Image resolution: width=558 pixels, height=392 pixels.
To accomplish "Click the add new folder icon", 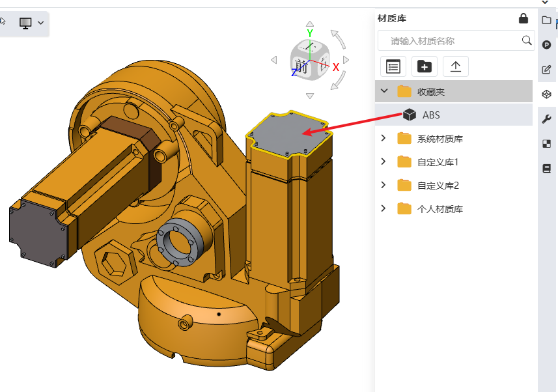I will (424, 66).
